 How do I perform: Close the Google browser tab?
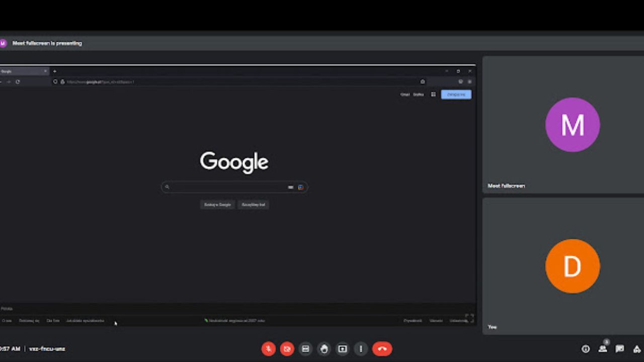[45, 71]
